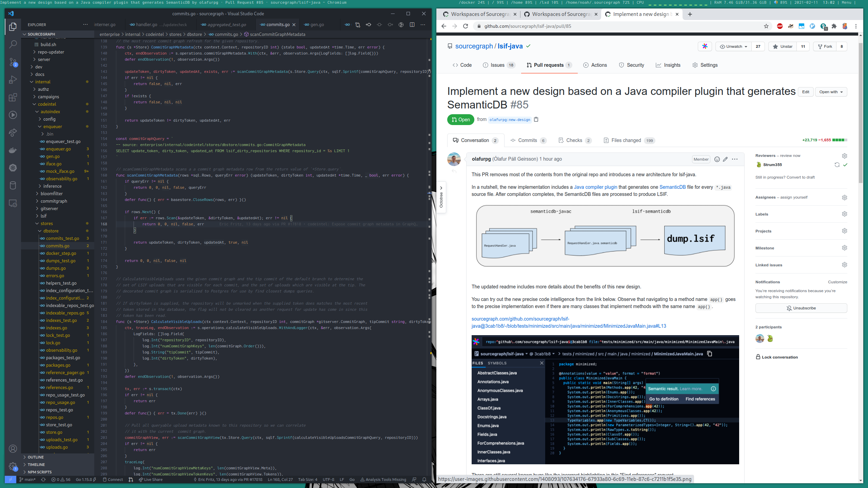Open the 'Open with' dropdown
Image resolution: width=868 pixels, height=488 pixels.
[831, 92]
